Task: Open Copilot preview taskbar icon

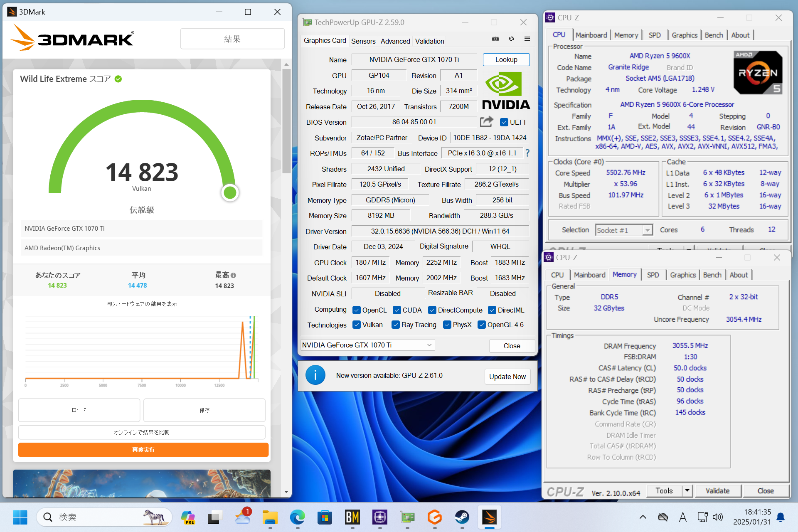Action: click(x=188, y=517)
